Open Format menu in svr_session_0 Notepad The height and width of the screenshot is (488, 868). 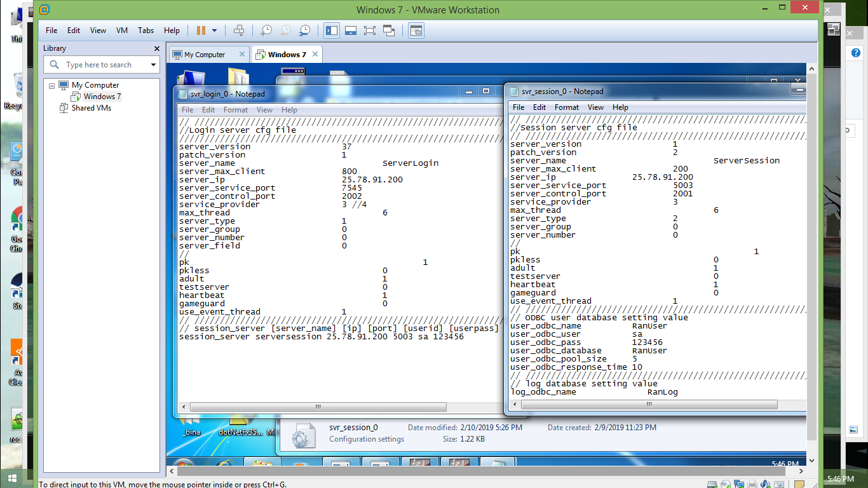coord(567,107)
